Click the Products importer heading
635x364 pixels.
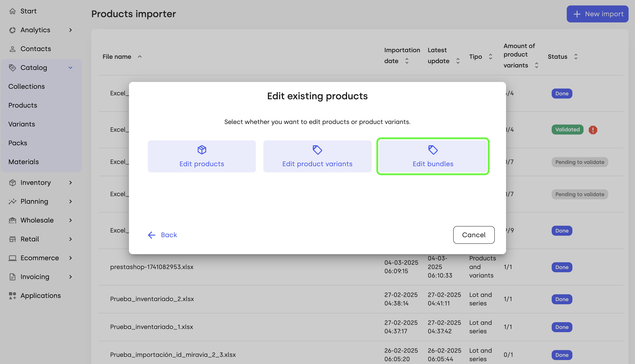[133, 14]
